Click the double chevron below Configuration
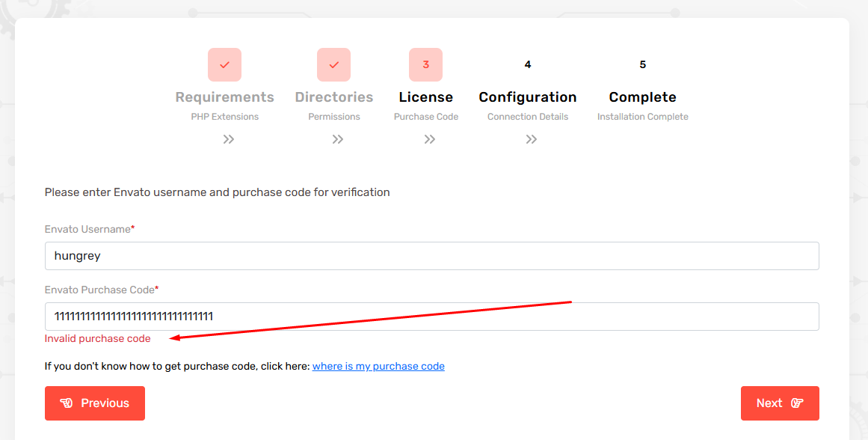 point(531,139)
